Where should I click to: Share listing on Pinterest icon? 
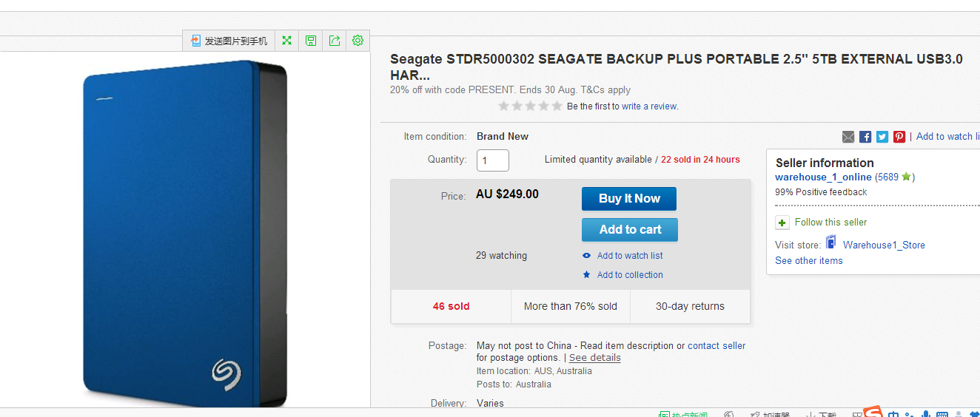pos(899,137)
